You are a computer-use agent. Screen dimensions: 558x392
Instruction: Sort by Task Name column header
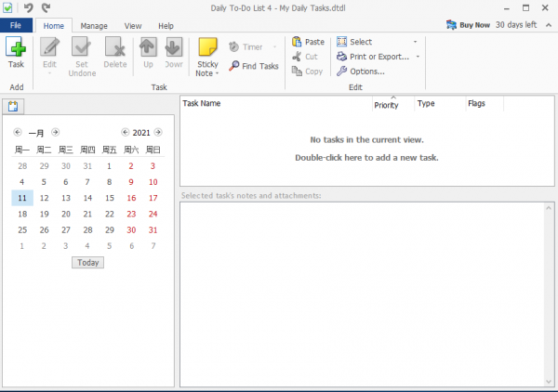pyautogui.click(x=276, y=103)
